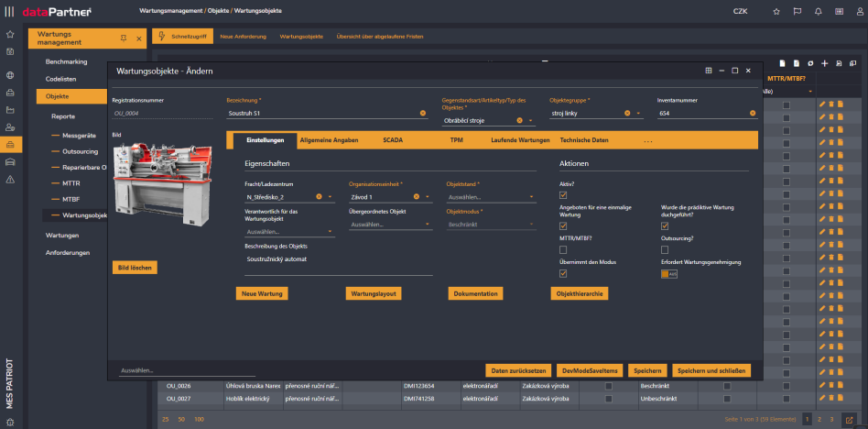Expand the Objektgruppe dropdown arrow
Viewport: 868px width, 429px height.
638,113
